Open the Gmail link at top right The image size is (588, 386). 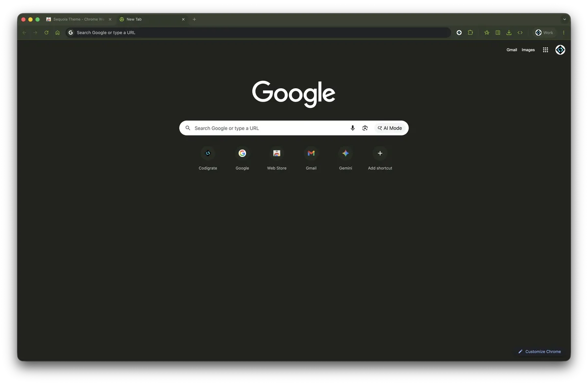(512, 50)
